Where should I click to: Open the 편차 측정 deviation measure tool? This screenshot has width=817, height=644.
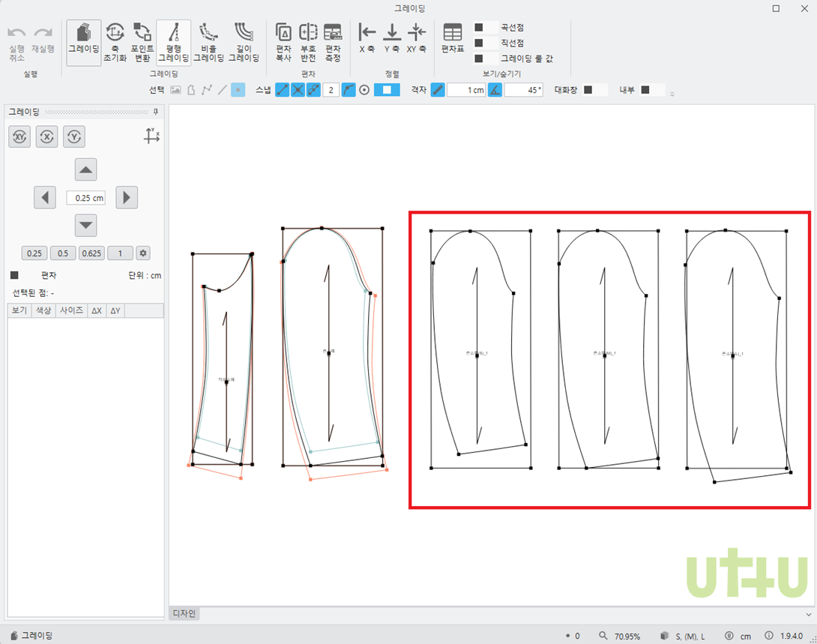(x=333, y=43)
